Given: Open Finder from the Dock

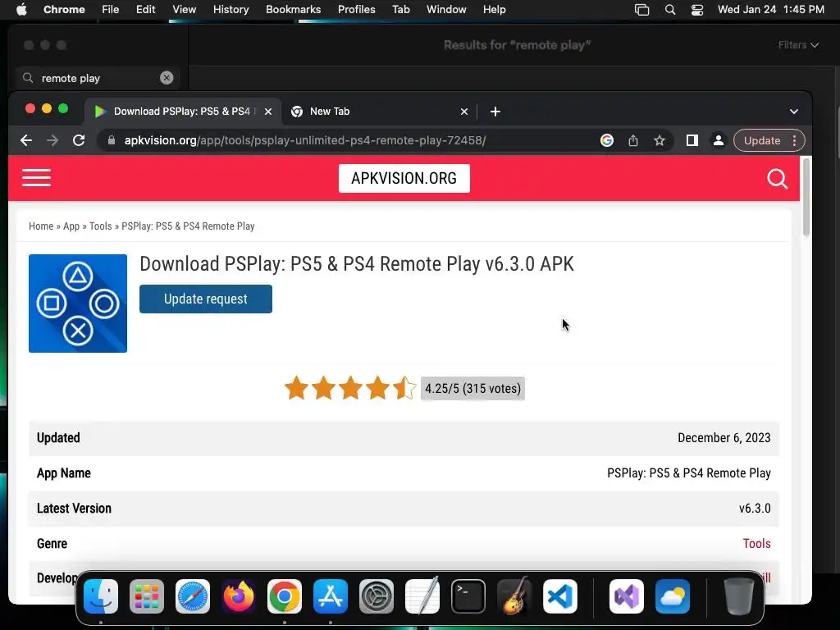Looking at the screenshot, I should click(x=101, y=596).
